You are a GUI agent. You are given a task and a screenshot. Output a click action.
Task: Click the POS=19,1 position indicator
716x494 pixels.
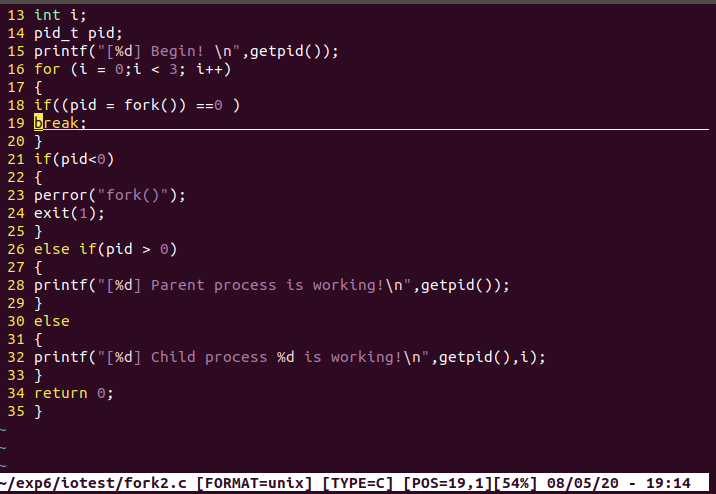click(x=450, y=484)
